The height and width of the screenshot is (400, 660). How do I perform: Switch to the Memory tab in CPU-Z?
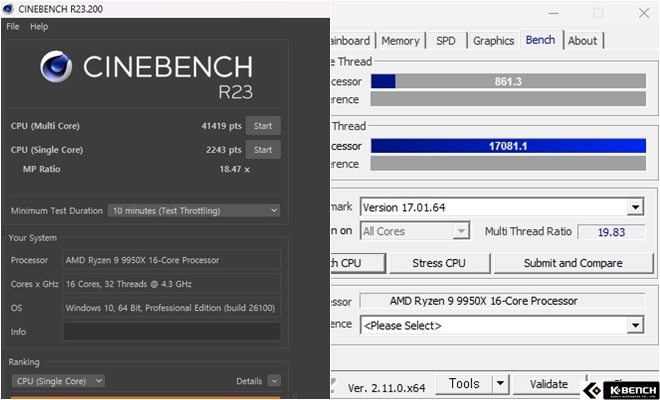pos(400,41)
